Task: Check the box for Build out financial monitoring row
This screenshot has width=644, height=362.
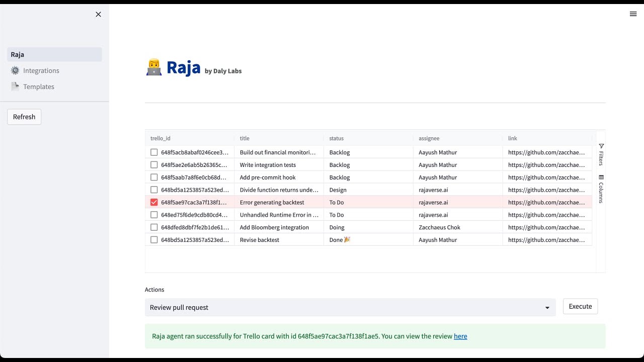Action: click(154, 152)
